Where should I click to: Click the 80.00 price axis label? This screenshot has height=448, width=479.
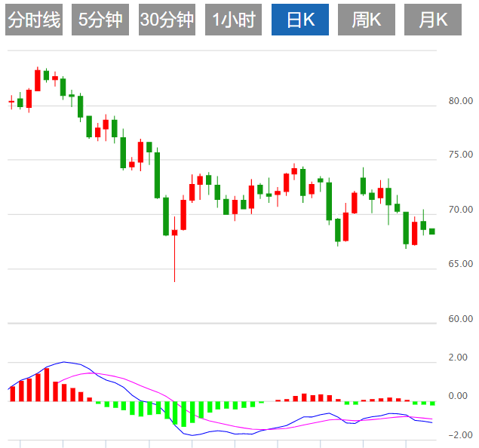pos(460,101)
